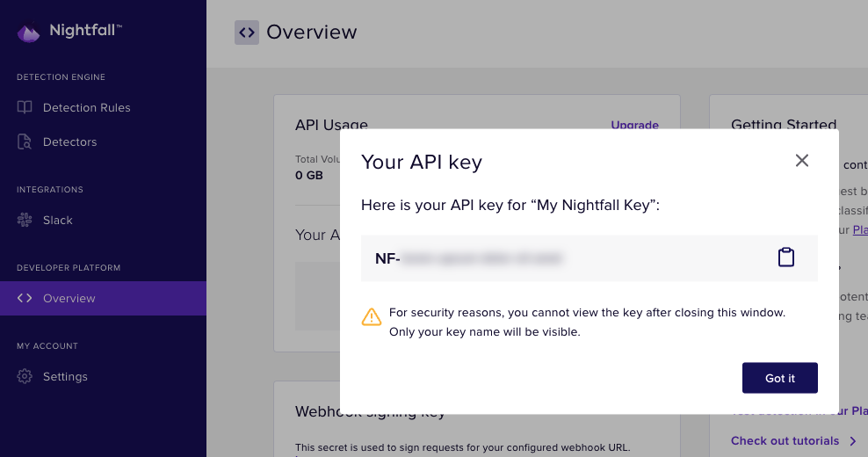The height and width of the screenshot is (457, 868).
Task: Click the DETECTION ENGINE section label
Action: click(61, 77)
